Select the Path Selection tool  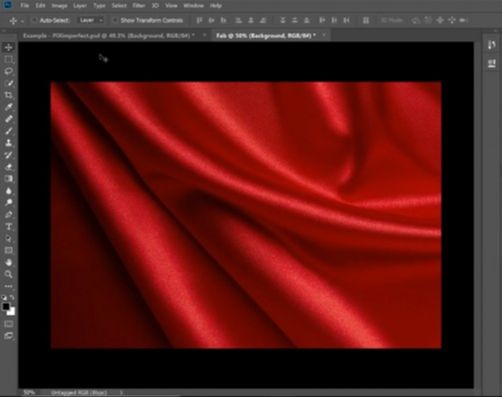coord(9,239)
